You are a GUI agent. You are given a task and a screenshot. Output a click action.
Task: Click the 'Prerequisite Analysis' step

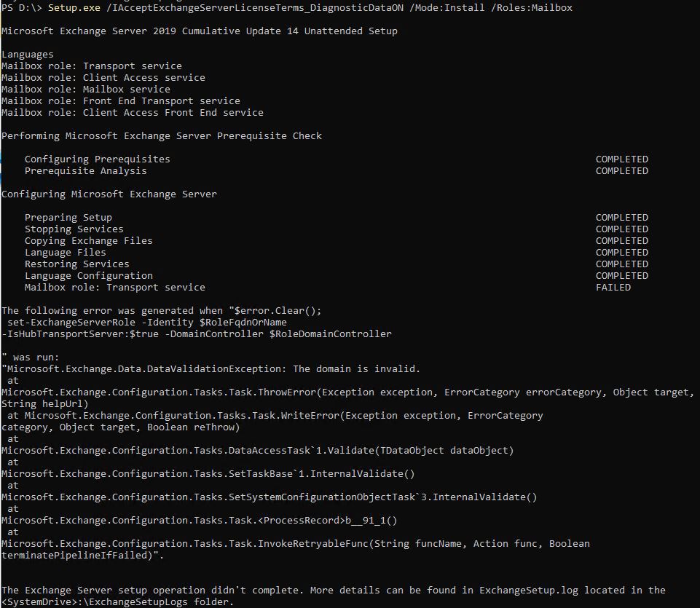click(86, 171)
